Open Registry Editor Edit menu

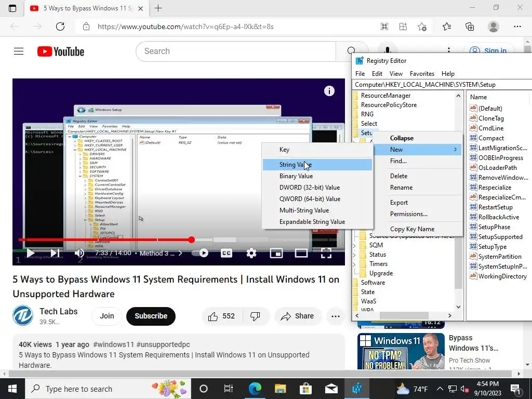click(x=377, y=74)
